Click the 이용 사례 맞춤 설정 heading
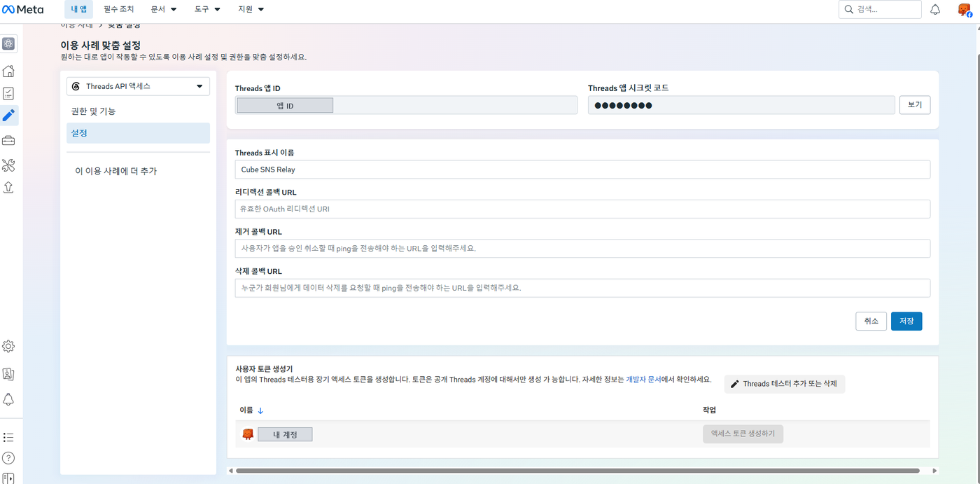 (100, 45)
